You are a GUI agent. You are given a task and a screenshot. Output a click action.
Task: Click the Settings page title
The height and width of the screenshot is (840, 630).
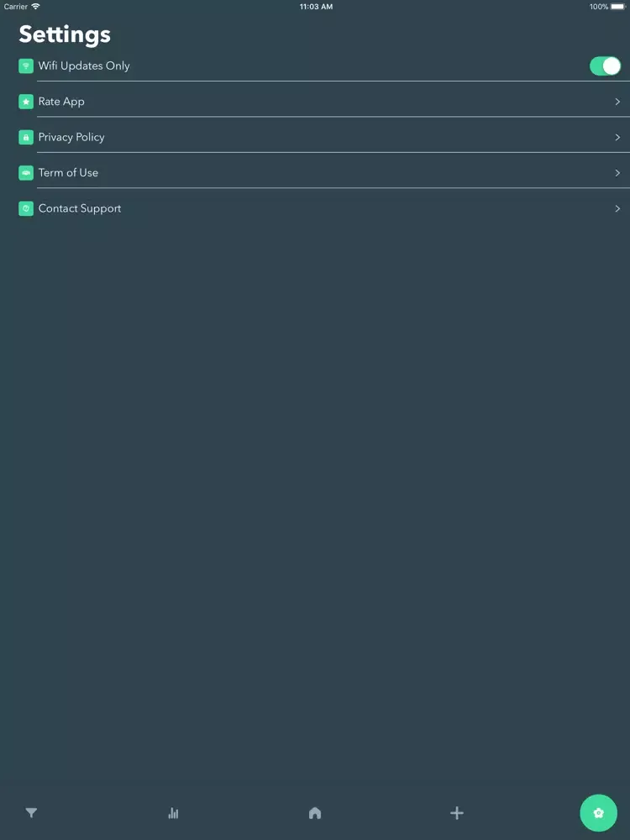[x=65, y=34]
